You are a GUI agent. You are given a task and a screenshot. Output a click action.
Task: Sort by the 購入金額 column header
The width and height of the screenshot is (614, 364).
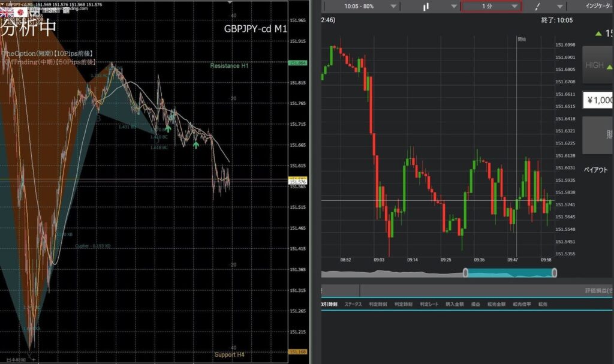point(455,305)
